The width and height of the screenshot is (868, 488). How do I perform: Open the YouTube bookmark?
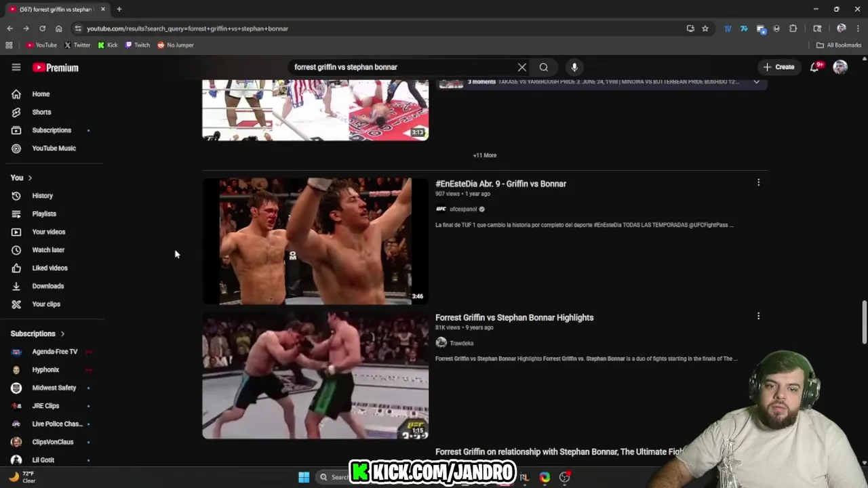pyautogui.click(x=41, y=45)
